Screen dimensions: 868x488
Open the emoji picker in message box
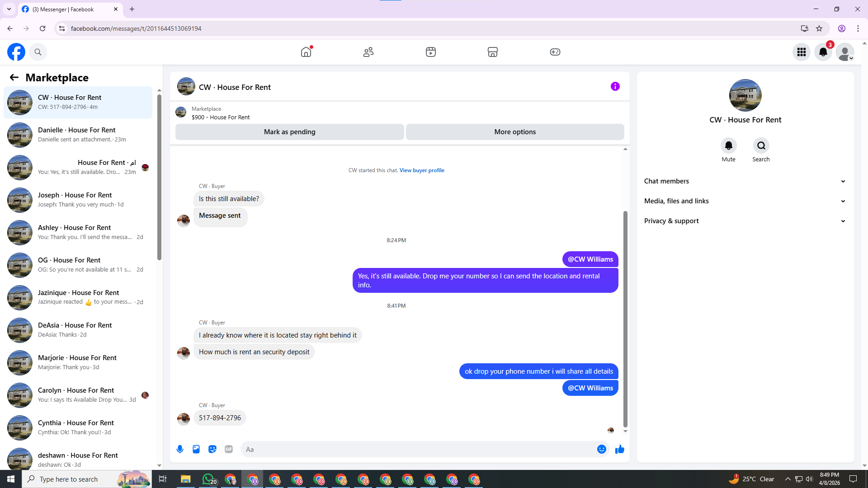[x=601, y=449]
